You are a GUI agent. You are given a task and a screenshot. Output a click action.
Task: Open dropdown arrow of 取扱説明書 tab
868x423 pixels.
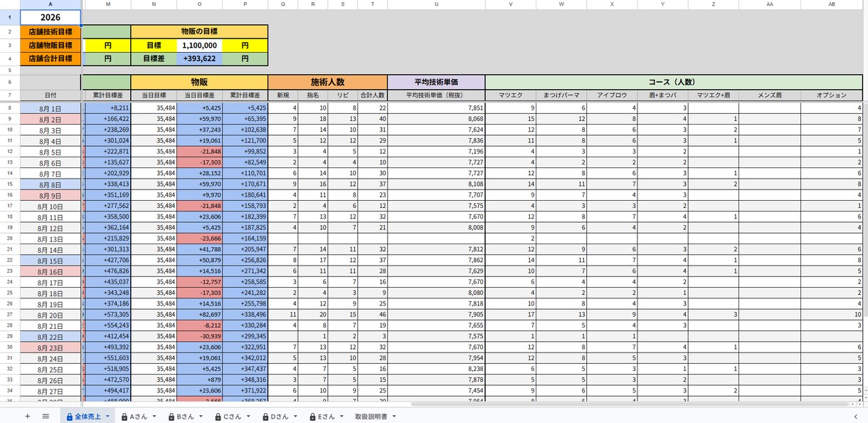click(393, 417)
